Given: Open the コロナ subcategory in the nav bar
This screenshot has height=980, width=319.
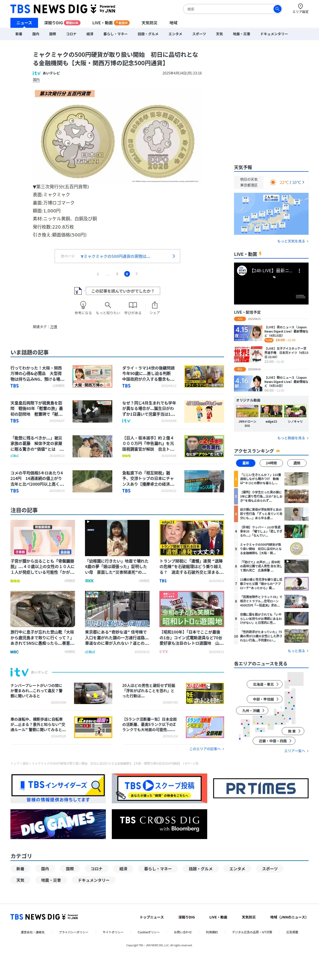Looking at the screenshot, I should 71,34.
